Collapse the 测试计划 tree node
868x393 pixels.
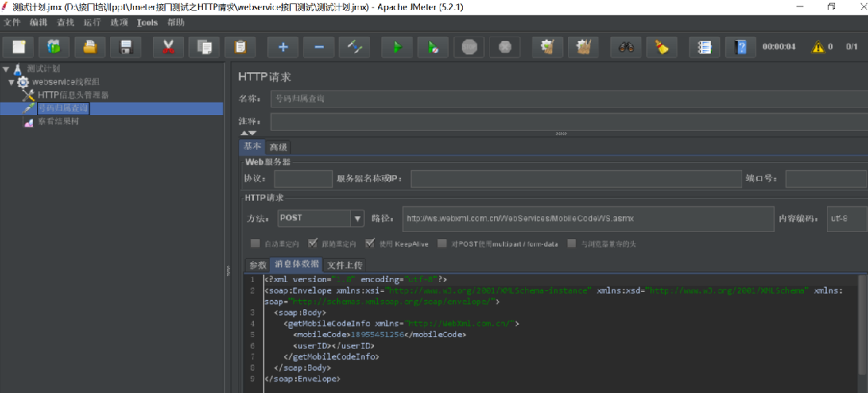6,68
